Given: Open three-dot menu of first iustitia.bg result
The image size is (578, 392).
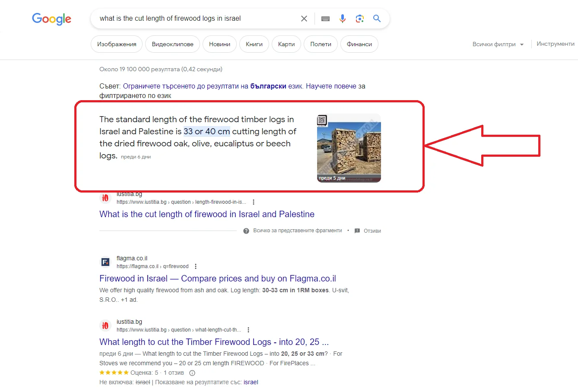Looking at the screenshot, I should 254,202.
